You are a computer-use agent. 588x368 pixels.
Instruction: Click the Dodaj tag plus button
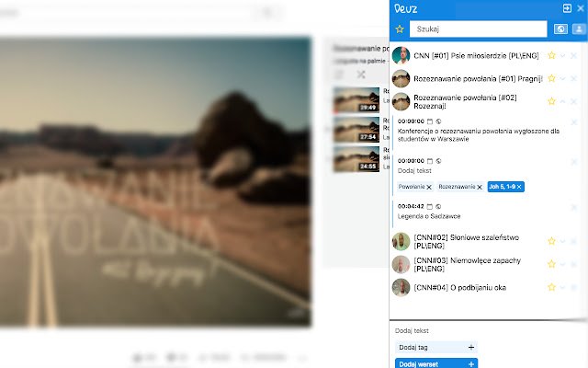471,348
